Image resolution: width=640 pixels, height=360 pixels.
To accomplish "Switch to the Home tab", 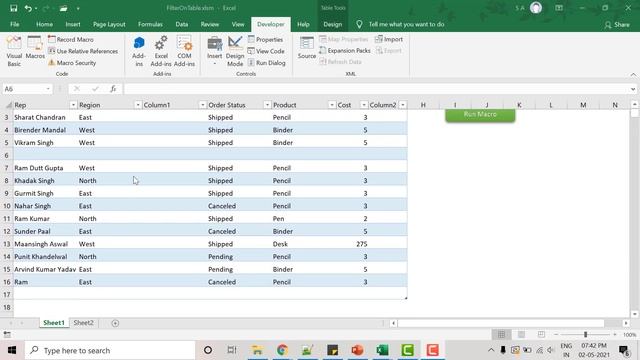I will click(44, 24).
